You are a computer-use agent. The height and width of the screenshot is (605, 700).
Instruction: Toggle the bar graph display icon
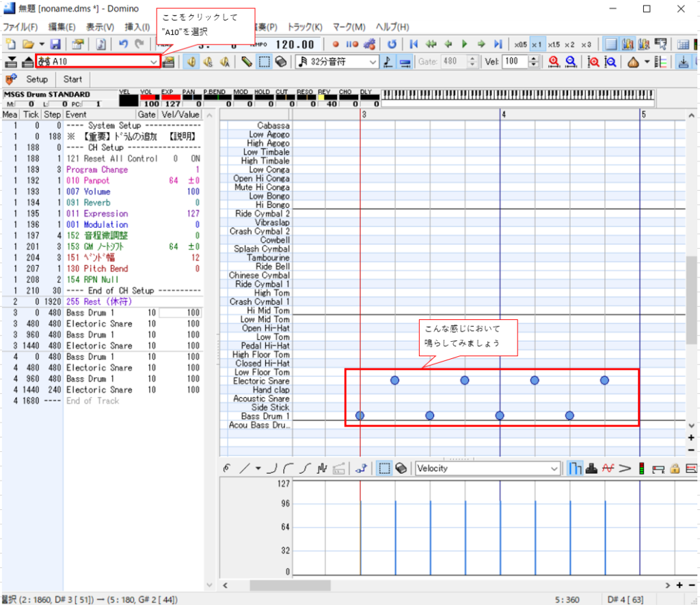pos(574,468)
